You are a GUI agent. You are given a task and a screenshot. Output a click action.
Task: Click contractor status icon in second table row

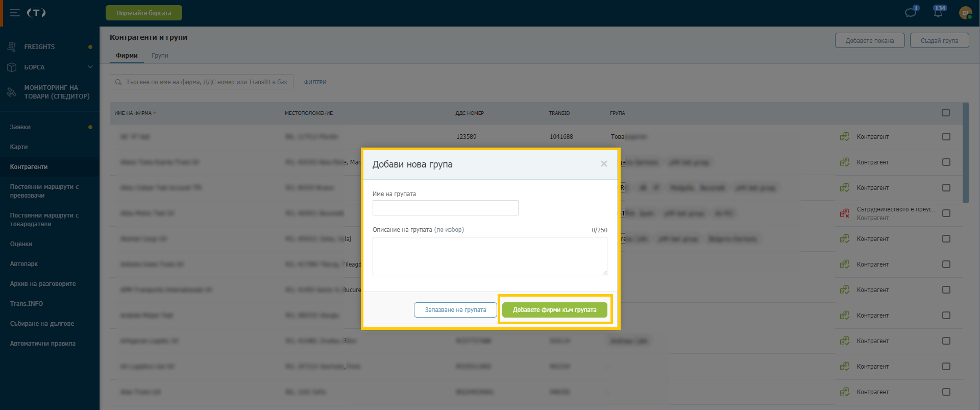pyautogui.click(x=845, y=162)
